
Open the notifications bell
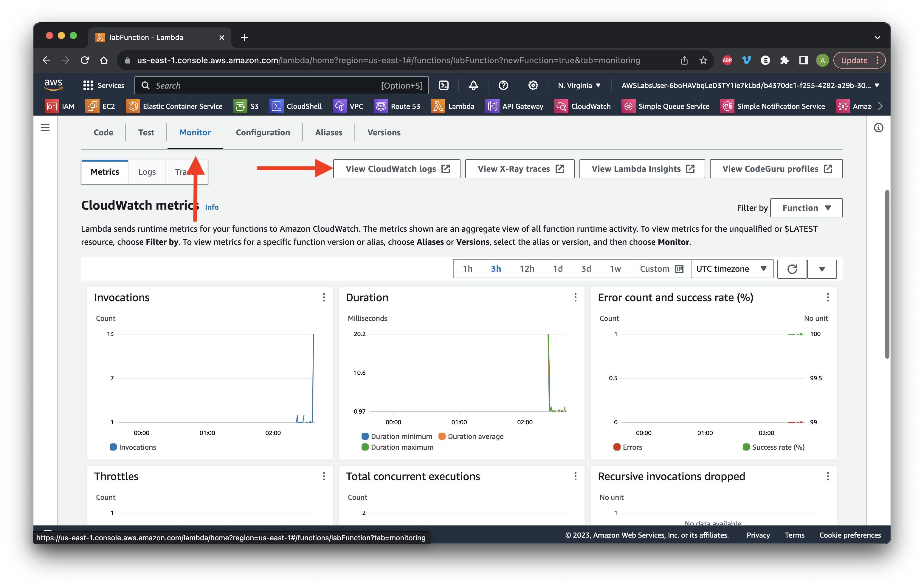click(x=474, y=85)
